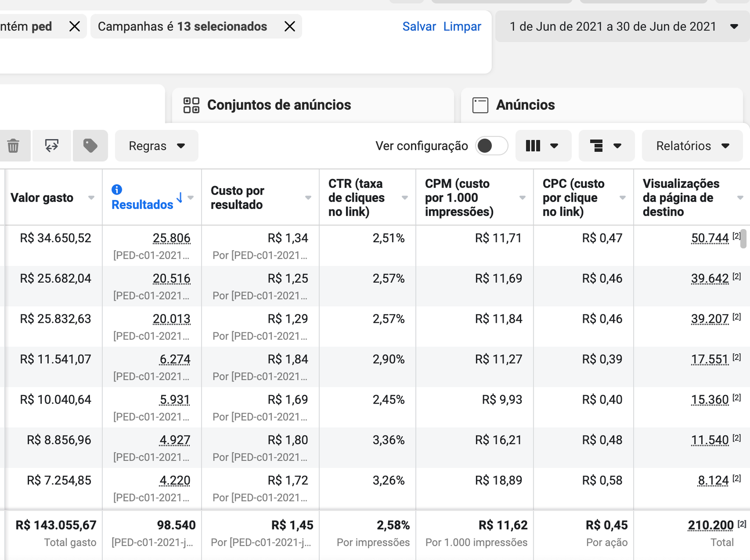This screenshot has height=560, width=750.
Task: Click the Custo por resultado header
Action: (x=237, y=198)
